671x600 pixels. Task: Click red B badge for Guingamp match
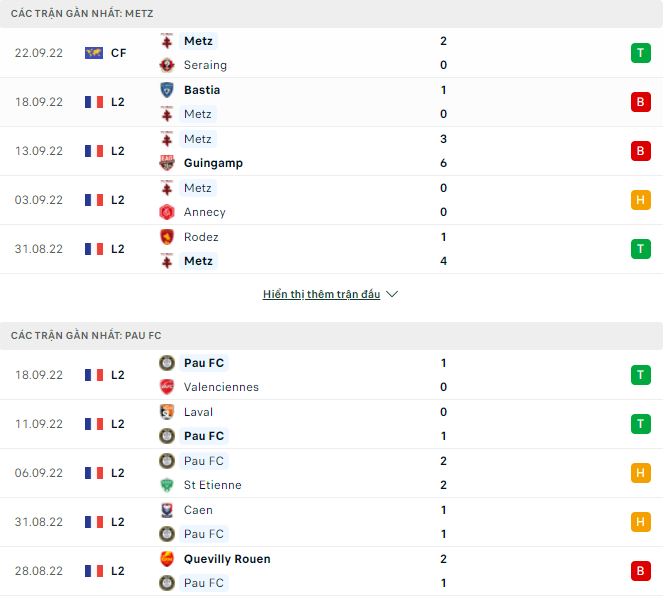[640, 151]
